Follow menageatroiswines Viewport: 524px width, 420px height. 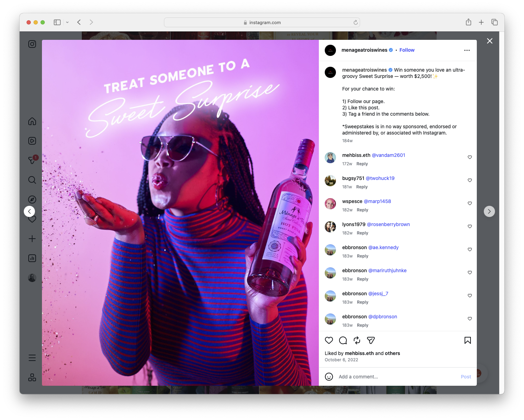(407, 50)
